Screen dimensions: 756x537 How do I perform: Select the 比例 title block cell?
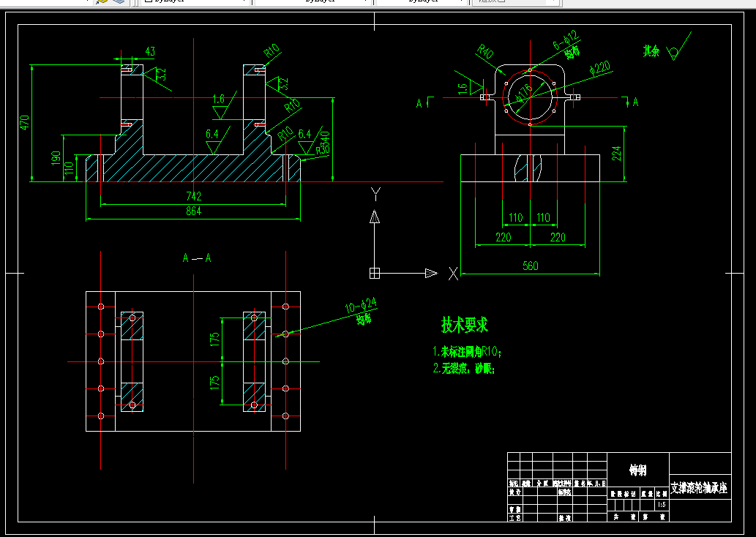[661, 494]
